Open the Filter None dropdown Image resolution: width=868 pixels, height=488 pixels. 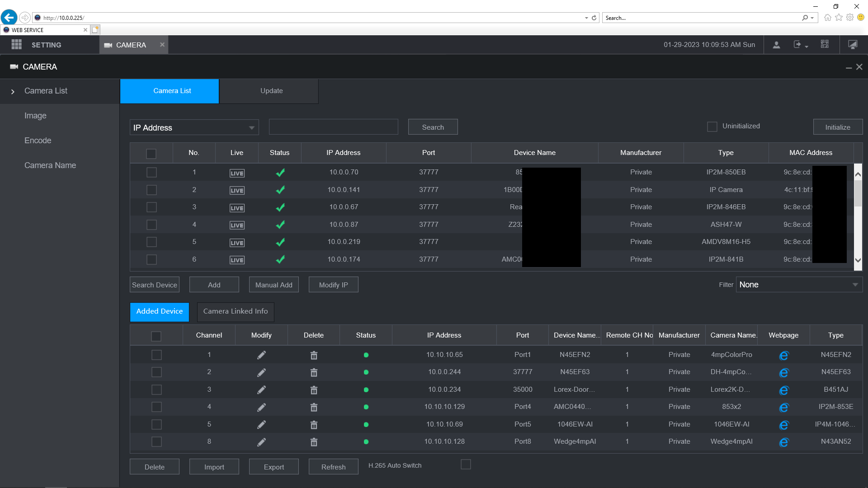(x=799, y=285)
